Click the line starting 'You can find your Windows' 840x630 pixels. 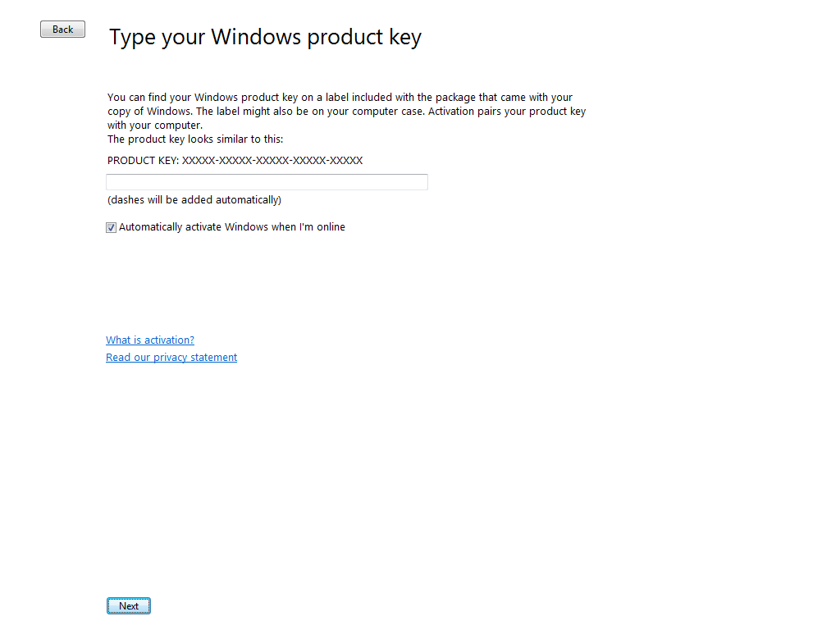[x=340, y=98]
